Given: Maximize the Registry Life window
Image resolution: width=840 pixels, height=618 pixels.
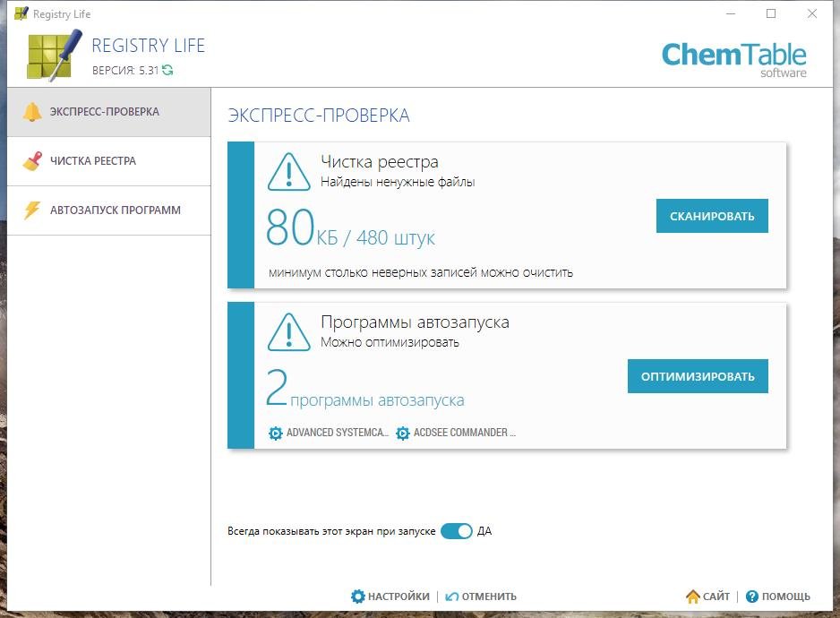Looking at the screenshot, I should tap(771, 13).
